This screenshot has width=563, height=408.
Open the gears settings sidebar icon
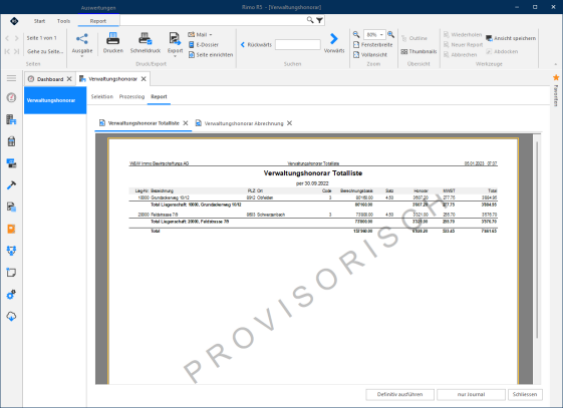point(11,295)
